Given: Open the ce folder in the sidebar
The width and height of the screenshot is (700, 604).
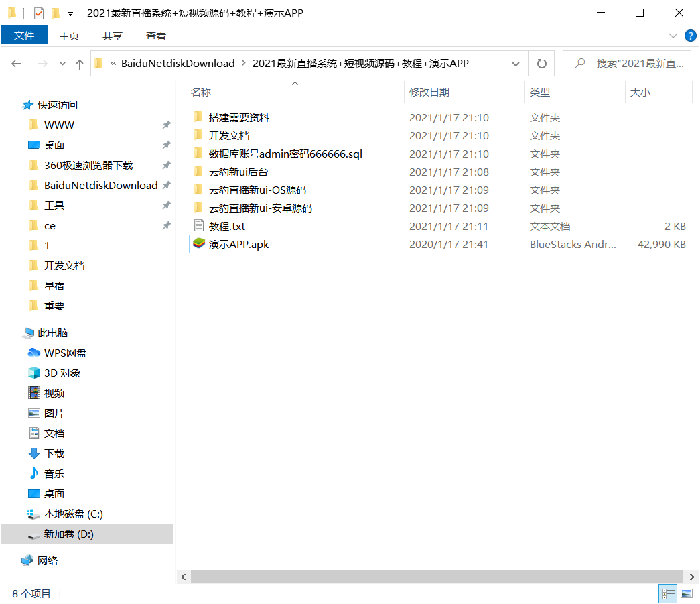Looking at the screenshot, I should (x=50, y=226).
